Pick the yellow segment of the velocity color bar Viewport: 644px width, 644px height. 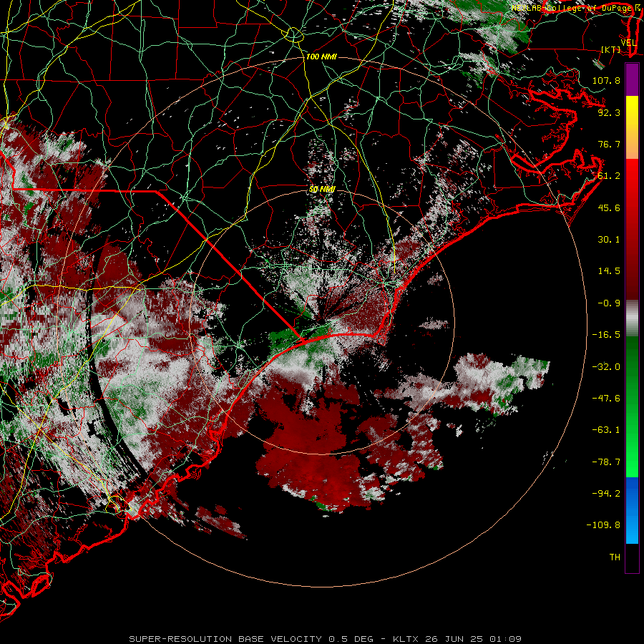(632, 112)
